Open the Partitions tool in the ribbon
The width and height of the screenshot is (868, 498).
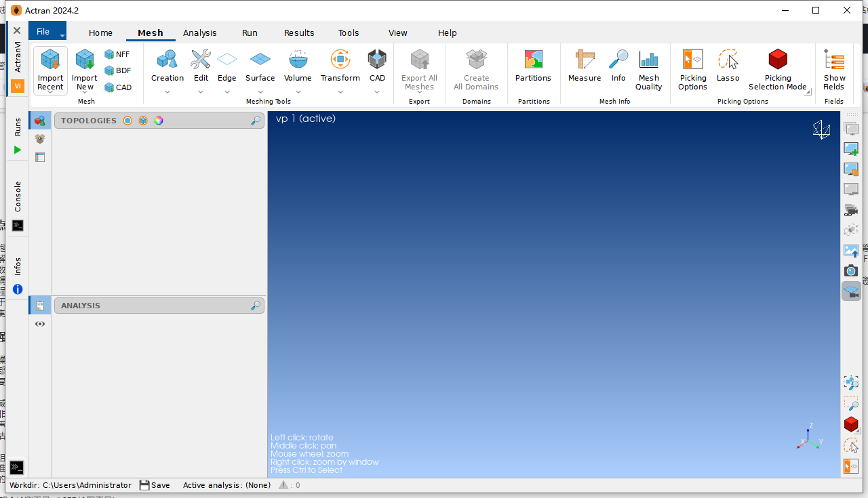point(533,66)
